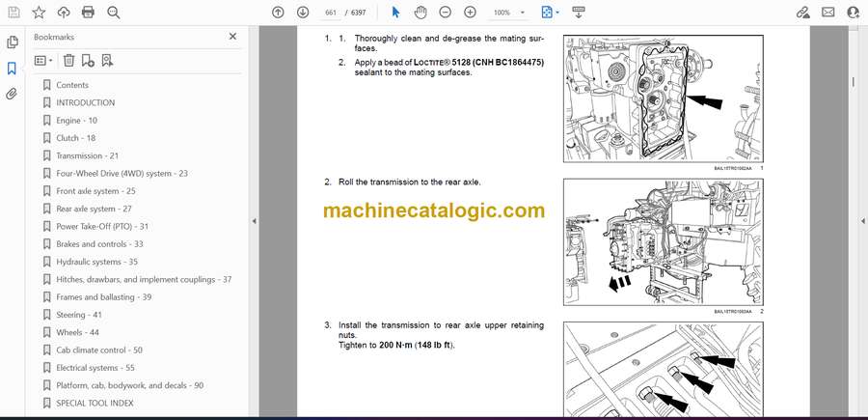Click the 'Bookmarks' panel title

click(x=54, y=37)
